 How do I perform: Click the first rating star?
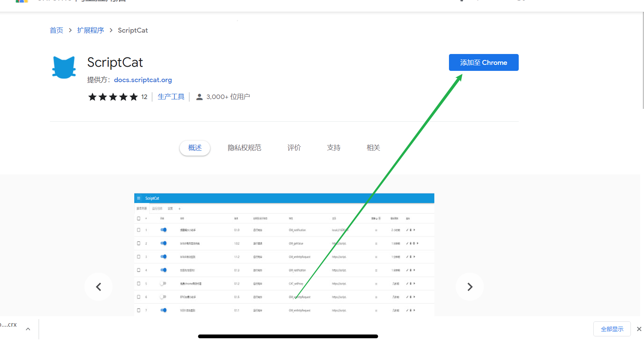(x=92, y=96)
